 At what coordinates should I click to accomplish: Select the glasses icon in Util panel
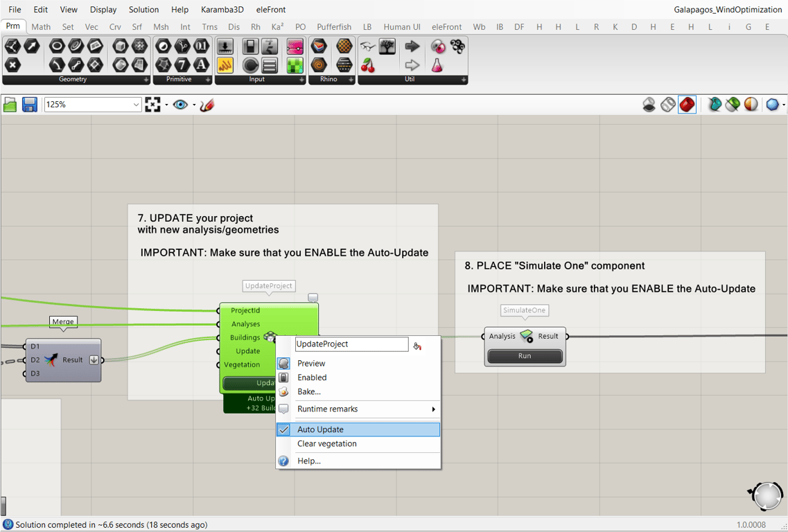(369, 46)
